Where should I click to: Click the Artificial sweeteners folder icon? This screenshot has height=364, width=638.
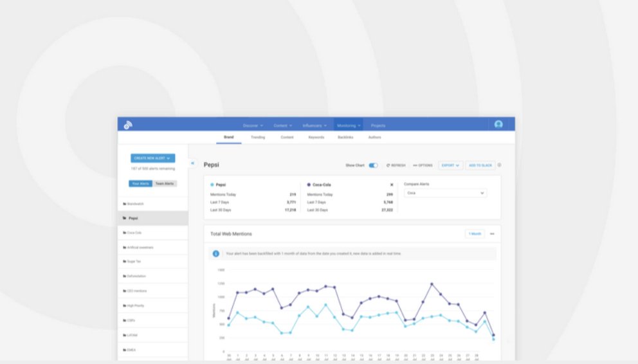click(125, 248)
